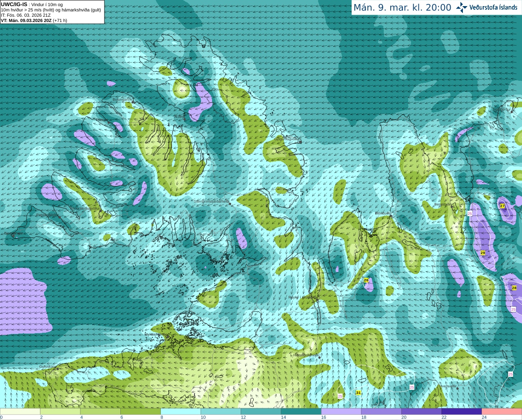This screenshot has width=522, height=420.
Task: Click the 25 contour label left of the 31 marker
Action: coord(340,396)
